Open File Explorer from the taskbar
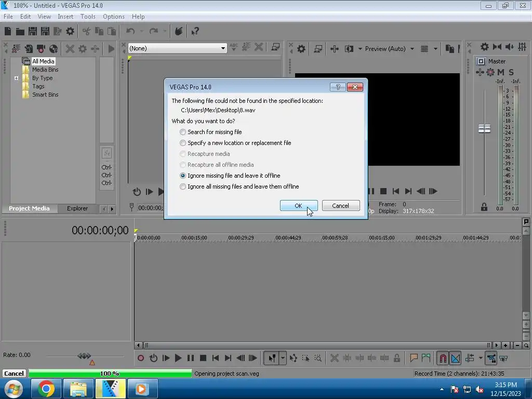Viewport: 532px width, 399px height. coord(78,389)
